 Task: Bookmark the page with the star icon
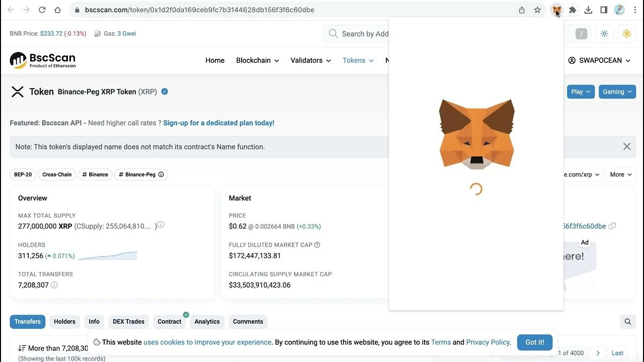[537, 10]
